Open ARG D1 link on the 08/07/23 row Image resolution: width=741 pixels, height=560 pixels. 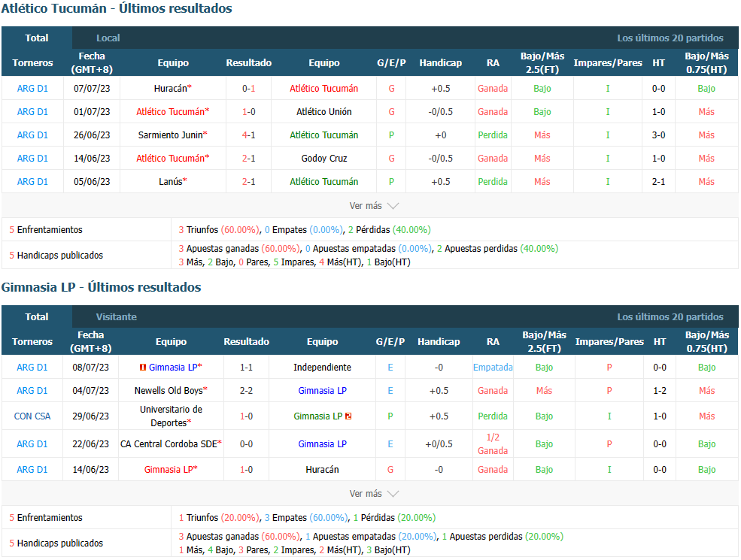click(x=32, y=368)
